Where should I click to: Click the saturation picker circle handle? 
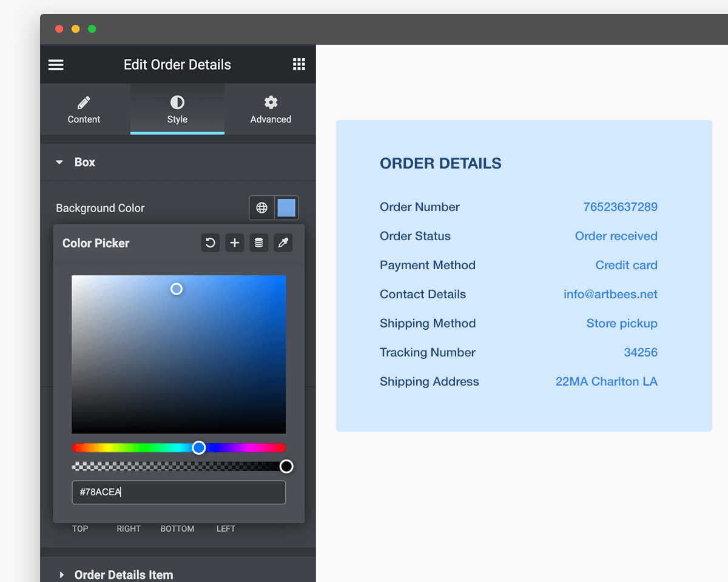click(177, 289)
